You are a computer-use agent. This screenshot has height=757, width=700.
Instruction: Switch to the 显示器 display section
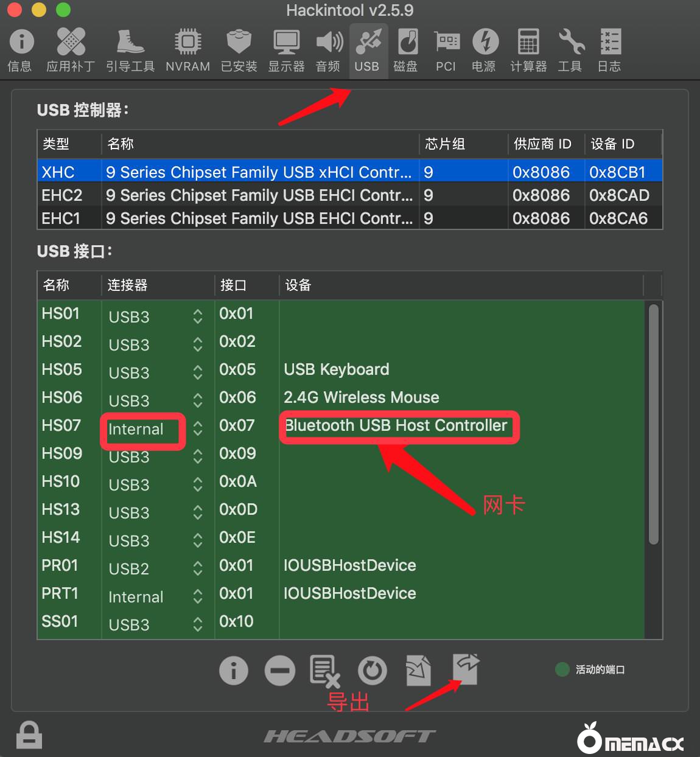tap(286, 50)
